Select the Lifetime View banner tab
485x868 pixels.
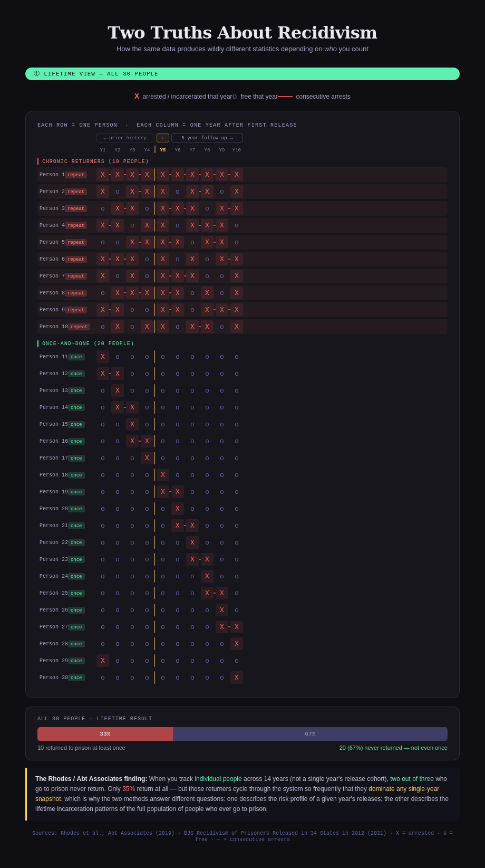tap(242, 74)
